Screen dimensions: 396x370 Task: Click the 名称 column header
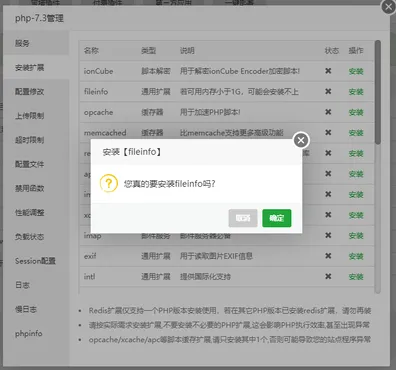point(91,50)
